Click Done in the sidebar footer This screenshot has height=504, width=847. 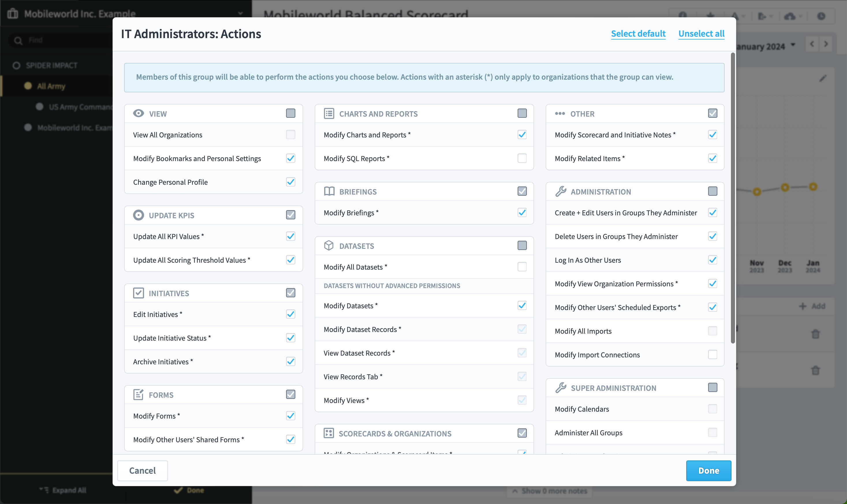point(189,490)
